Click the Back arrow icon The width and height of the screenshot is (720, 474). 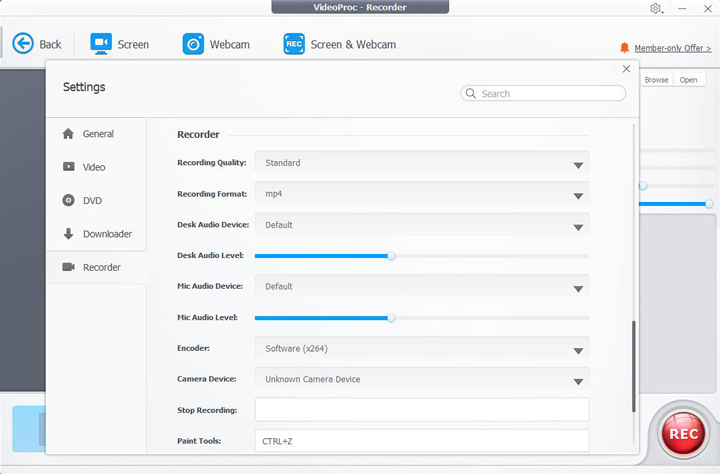(x=23, y=44)
